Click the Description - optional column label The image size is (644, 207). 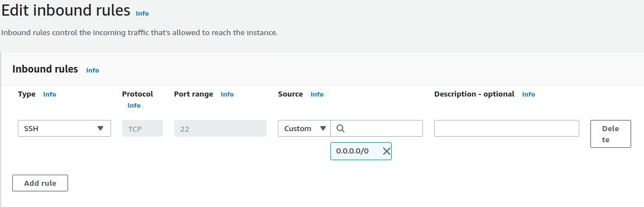coord(474,94)
